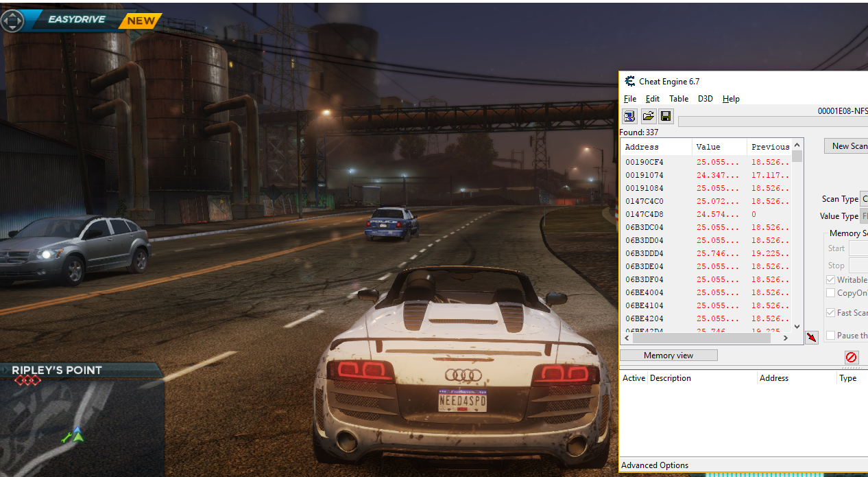
Task: Open the D3D menu
Action: coord(706,99)
